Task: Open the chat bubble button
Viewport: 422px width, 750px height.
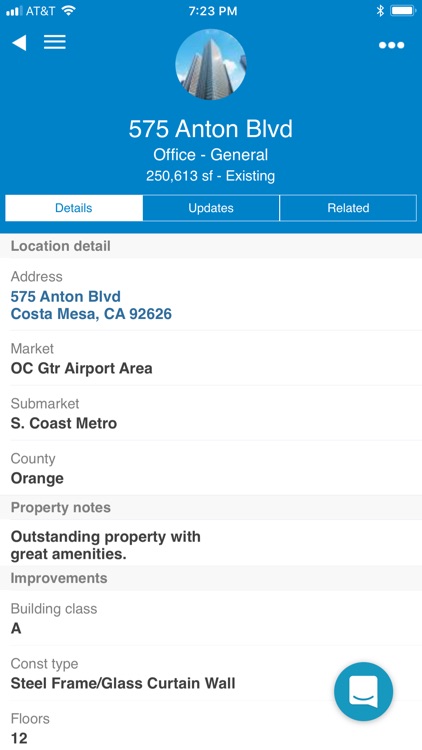Action: (x=363, y=691)
